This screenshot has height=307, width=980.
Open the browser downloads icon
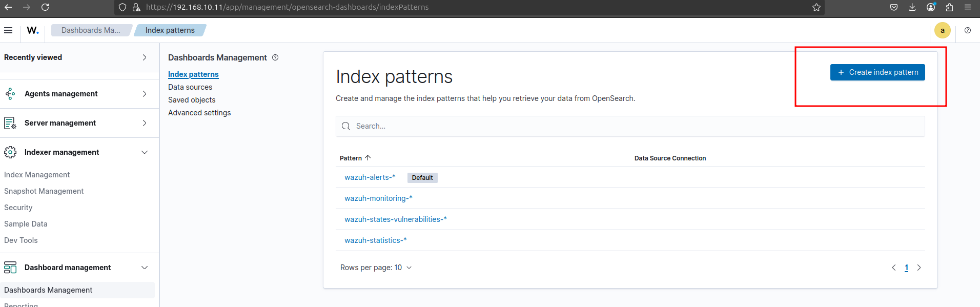click(x=912, y=7)
